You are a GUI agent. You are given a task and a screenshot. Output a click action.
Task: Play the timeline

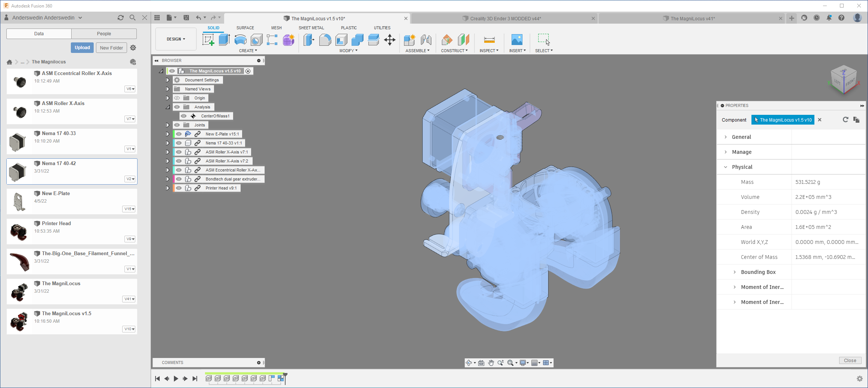tap(176, 379)
